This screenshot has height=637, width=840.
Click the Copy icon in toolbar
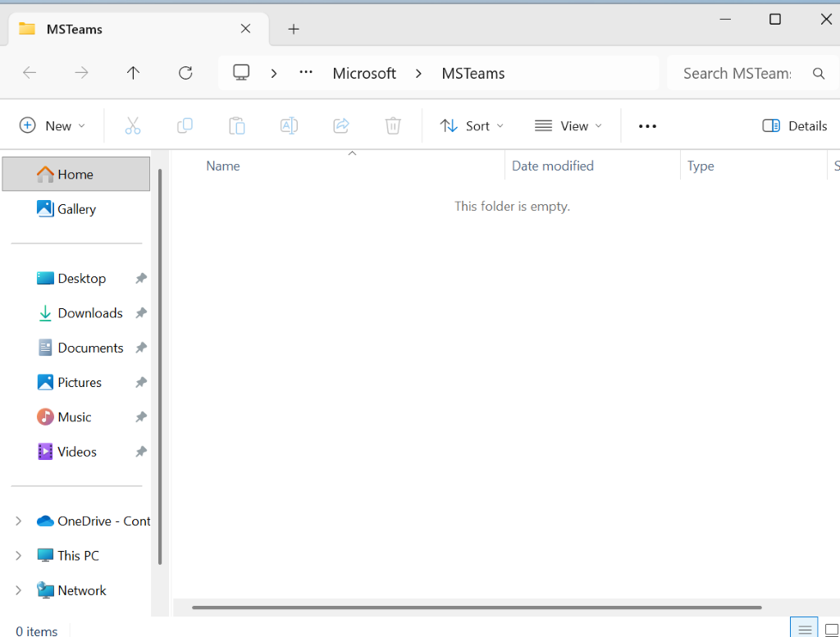(x=185, y=125)
